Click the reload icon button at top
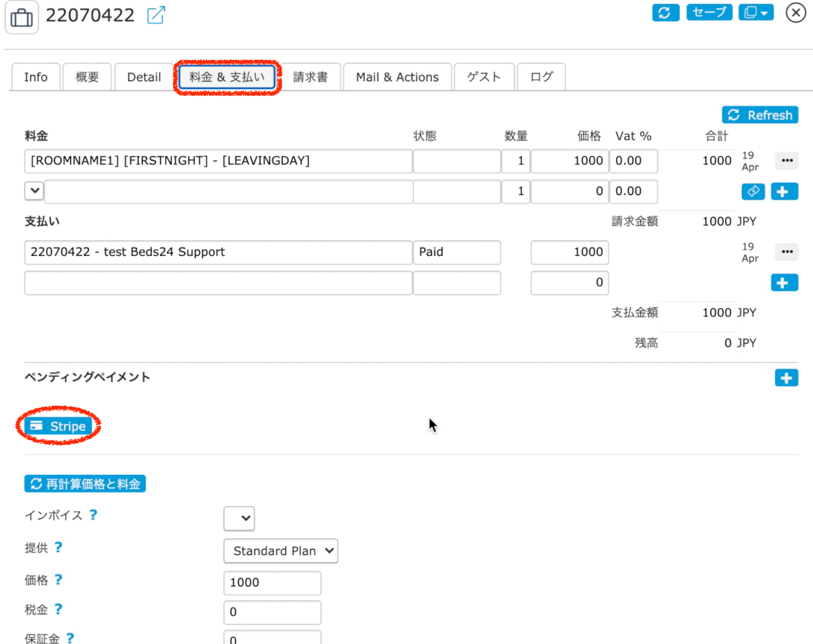 665,13
